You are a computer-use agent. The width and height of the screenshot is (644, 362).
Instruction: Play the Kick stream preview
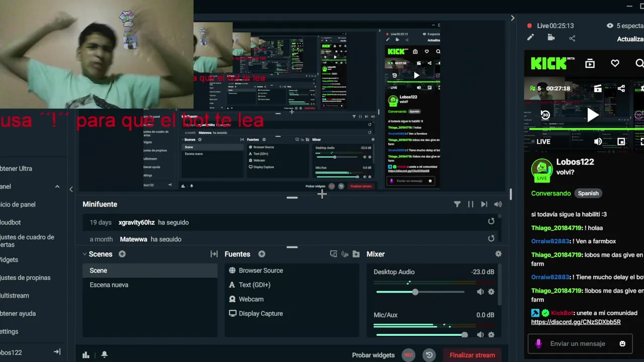pos(593,115)
